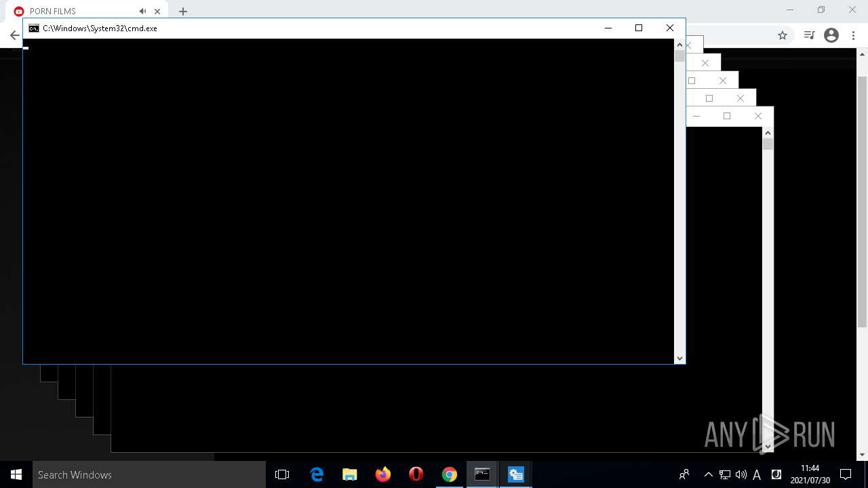Close the rearmost background cmd window

tap(689, 45)
